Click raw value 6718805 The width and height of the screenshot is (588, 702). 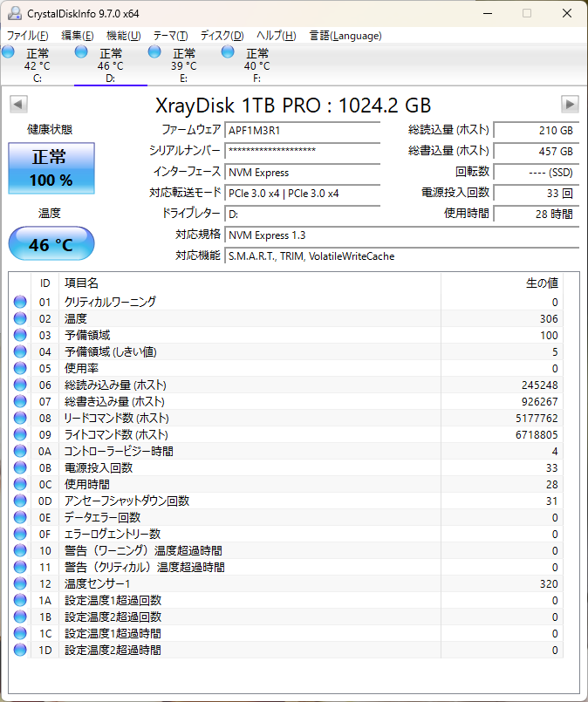537,435
